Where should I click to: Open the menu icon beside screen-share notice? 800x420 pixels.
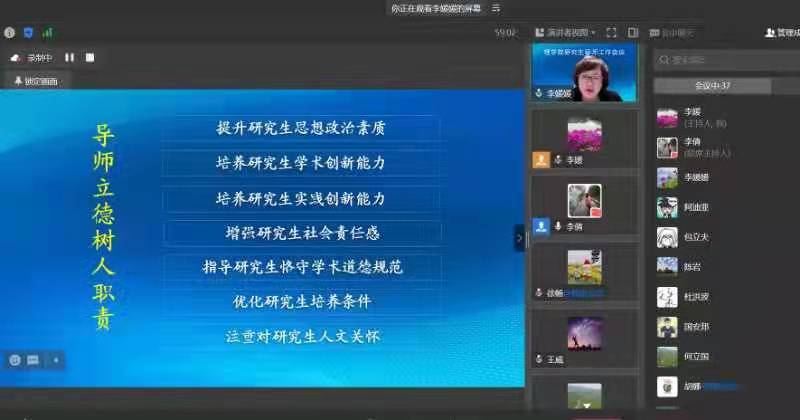(x=495, y=8)
